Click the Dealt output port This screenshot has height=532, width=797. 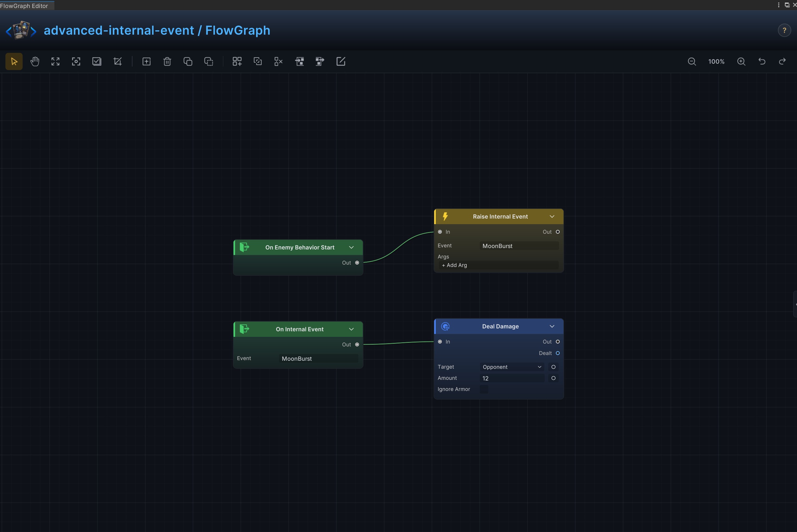click(558, 353)
